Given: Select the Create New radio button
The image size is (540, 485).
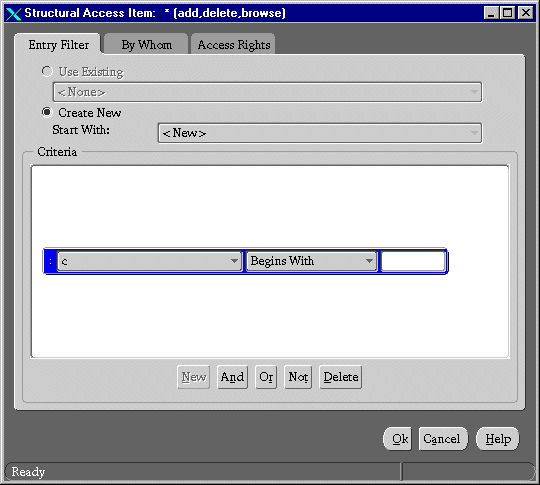Looking at the screenshot, I should pos(47,112).
